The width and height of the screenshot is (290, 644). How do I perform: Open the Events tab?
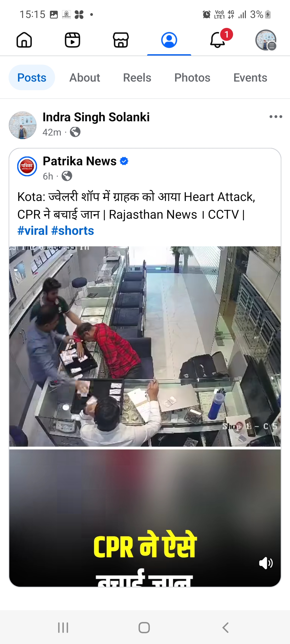(250, 78)
